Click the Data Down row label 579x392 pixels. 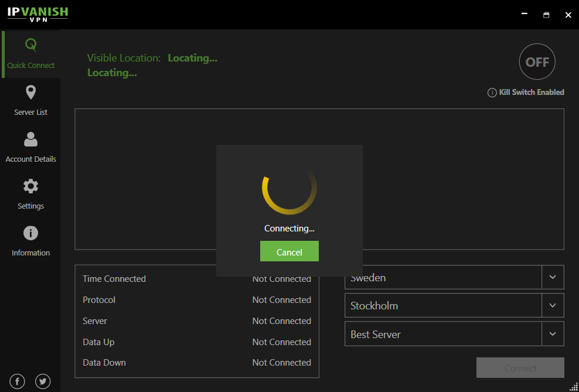104,363
